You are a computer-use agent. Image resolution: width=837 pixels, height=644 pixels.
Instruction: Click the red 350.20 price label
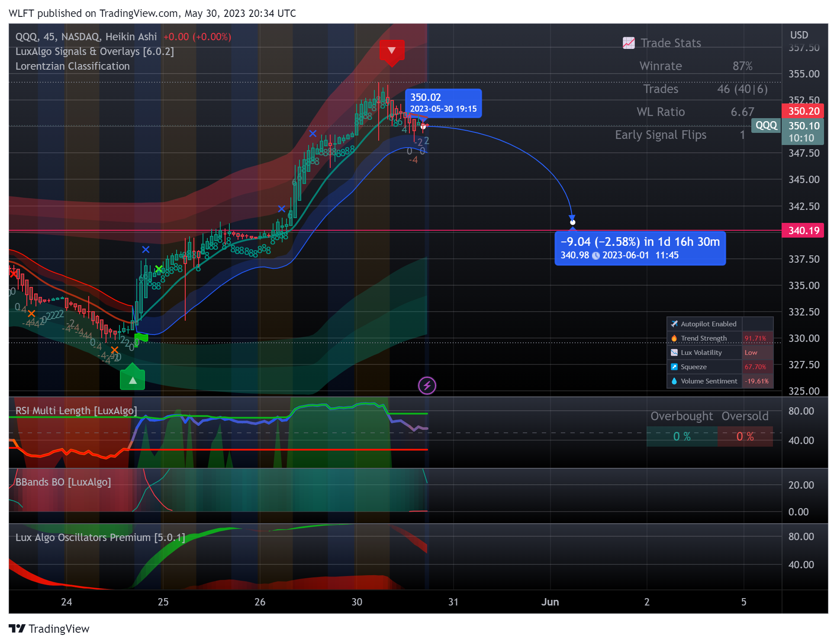click(803, 111)
